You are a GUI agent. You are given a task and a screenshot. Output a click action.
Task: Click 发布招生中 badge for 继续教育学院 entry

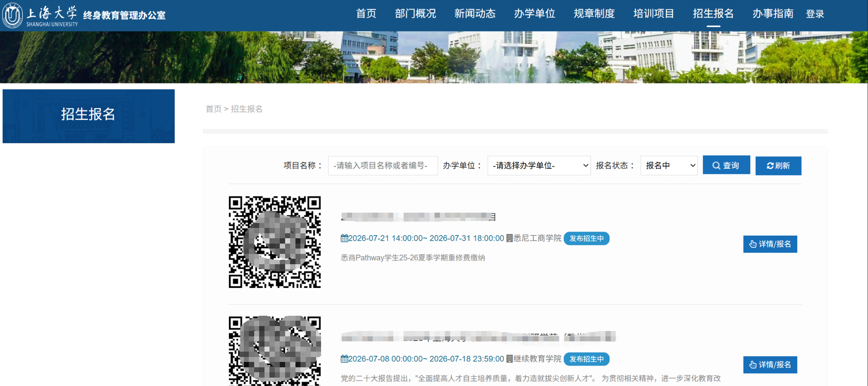coord(586,359)
